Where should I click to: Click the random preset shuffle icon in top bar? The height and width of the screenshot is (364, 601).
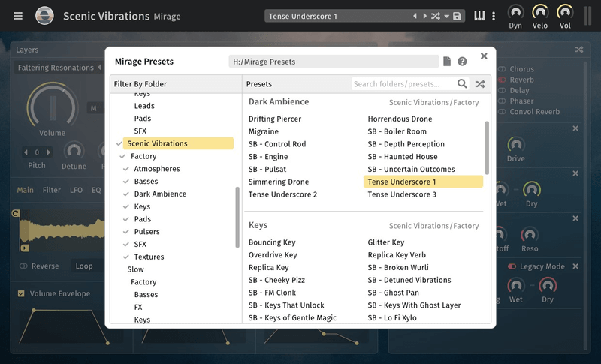click(x=435, y=16)
